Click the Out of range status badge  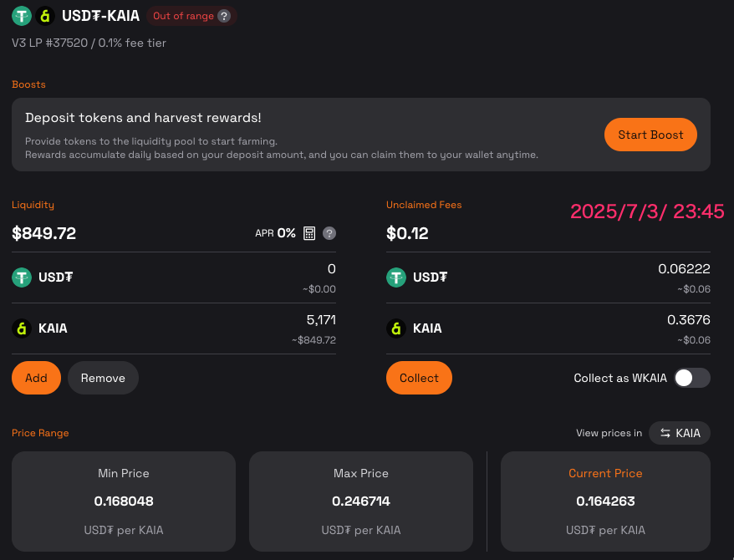pos(191,16)
